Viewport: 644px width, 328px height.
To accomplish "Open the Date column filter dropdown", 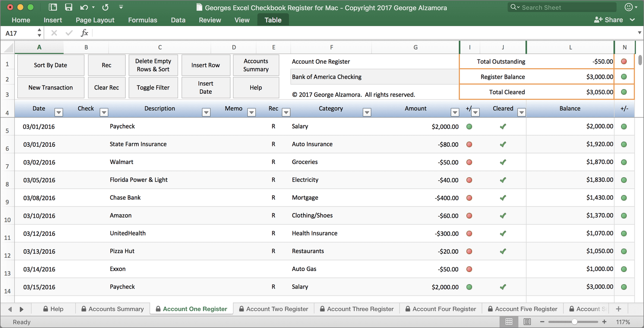I will [x=59, y=112].
